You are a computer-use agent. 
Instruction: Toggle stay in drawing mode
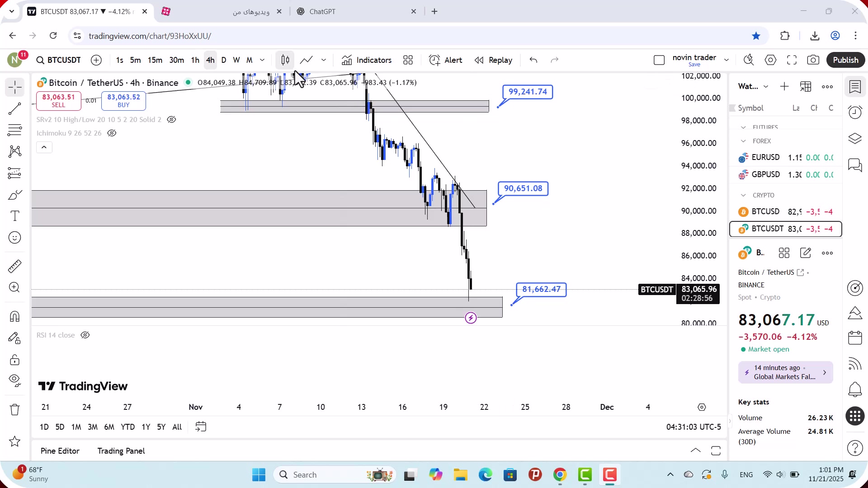coord(15,338)
